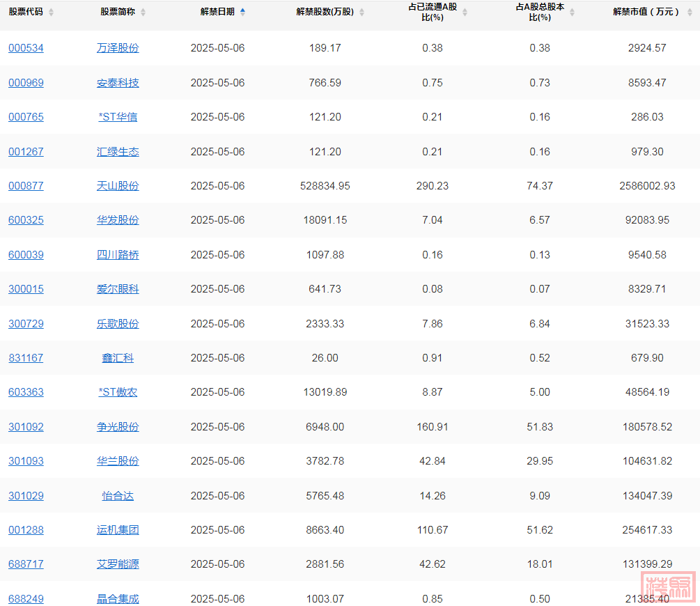Open stock code 603363

26,392
